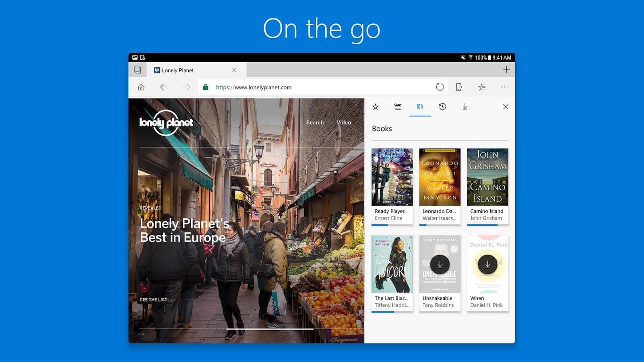Go to the browser home page

click(141, 87)
